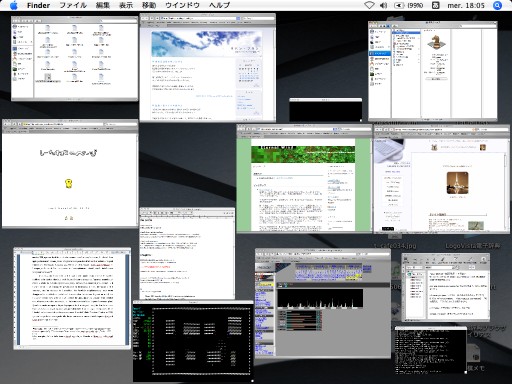512x384 pixels.
Task: Click the address bar in the yellow-character Safari window
Action: click(x=62, y=124)
